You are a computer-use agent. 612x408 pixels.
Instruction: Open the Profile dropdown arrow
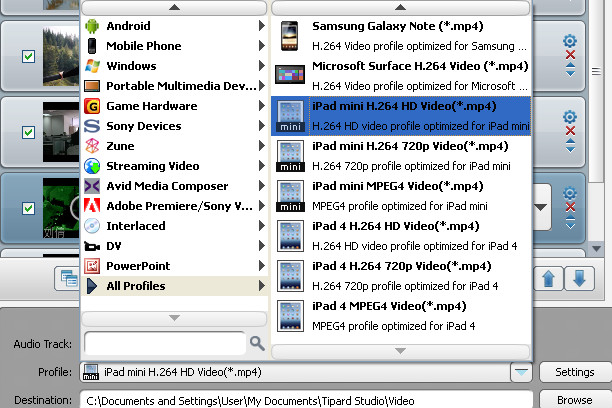(521, 372)
